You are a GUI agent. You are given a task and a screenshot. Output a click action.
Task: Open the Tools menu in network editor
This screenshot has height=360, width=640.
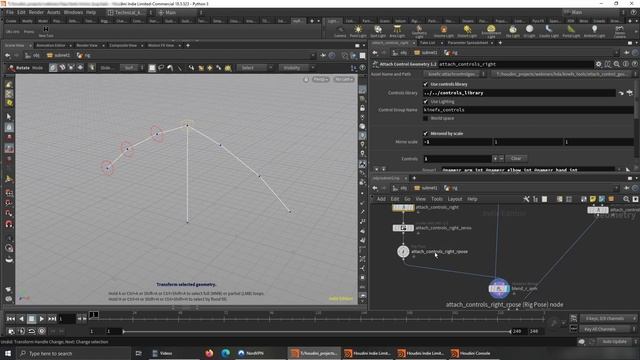437,199
